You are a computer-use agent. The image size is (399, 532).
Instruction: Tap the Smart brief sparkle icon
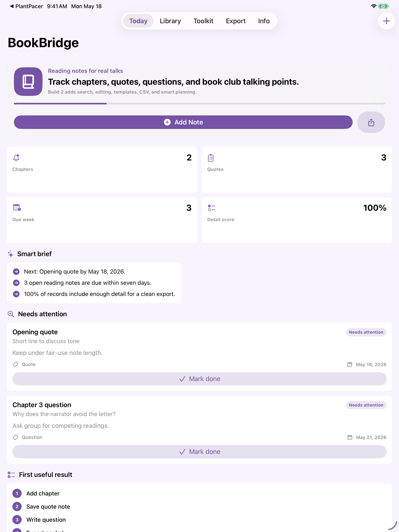point(11,254)
